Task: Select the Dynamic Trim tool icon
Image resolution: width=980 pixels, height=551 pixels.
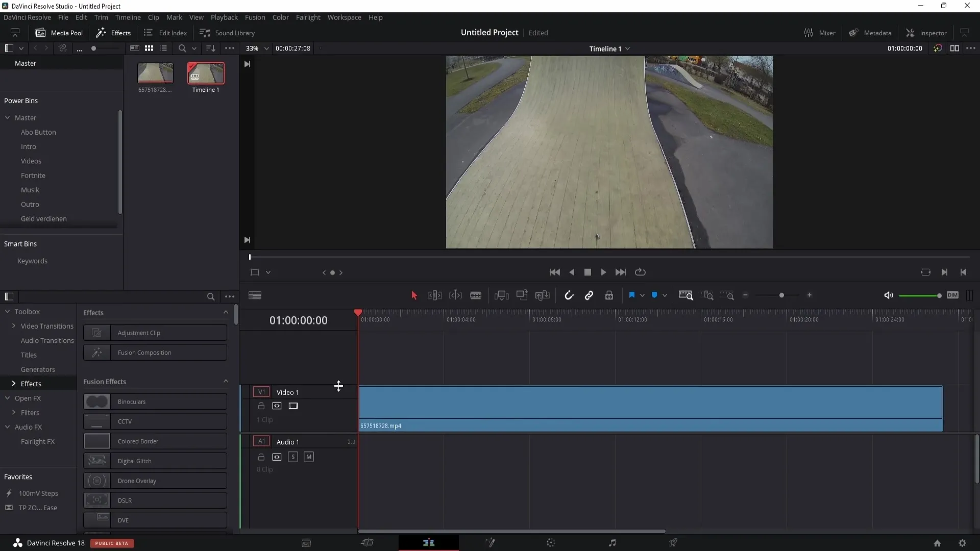Action: tap(456, 295)
